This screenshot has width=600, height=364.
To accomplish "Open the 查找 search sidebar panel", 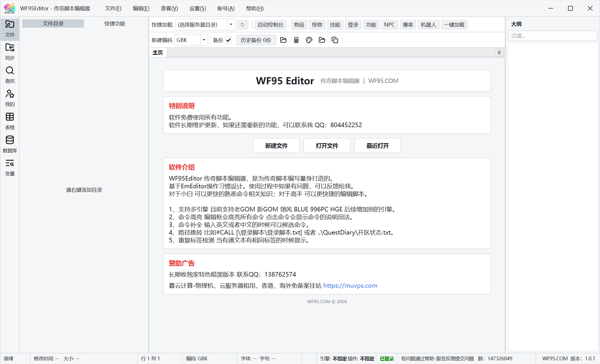I will click(x=10, y=75).
